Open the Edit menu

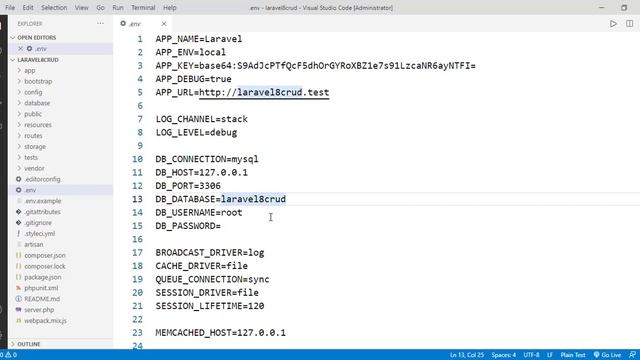(28, 8)
